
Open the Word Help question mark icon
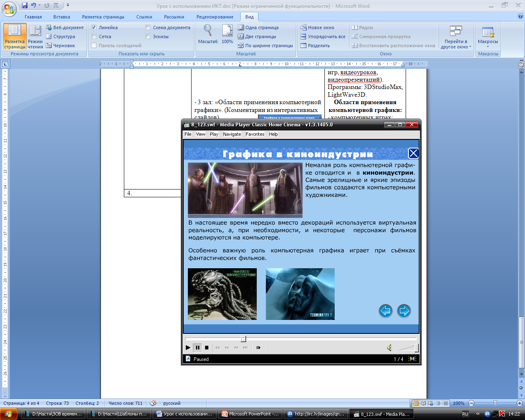[520, 16]
